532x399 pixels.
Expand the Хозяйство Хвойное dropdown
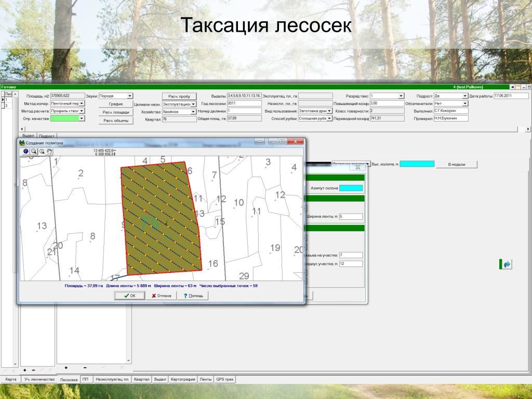tap(193, 111)
